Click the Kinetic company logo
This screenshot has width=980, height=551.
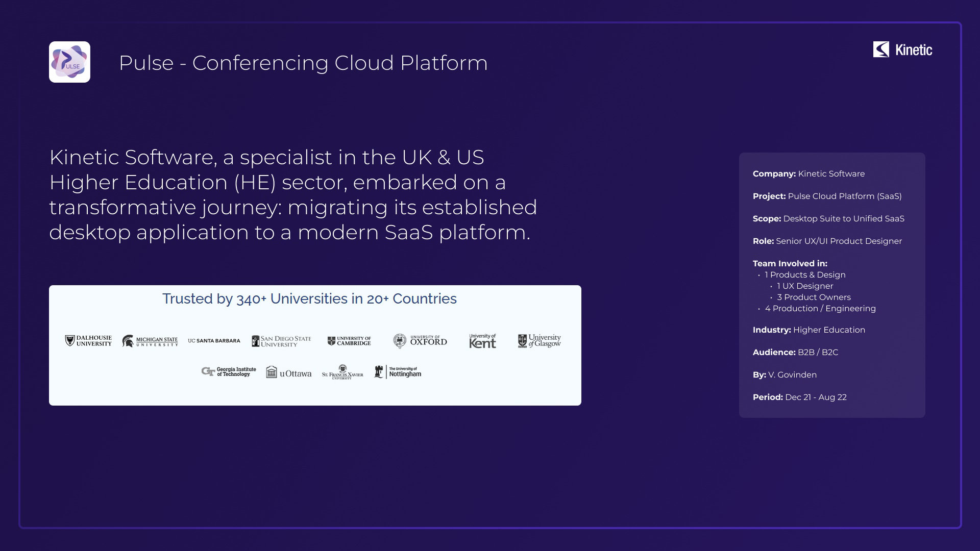click(x=902, y=49)
